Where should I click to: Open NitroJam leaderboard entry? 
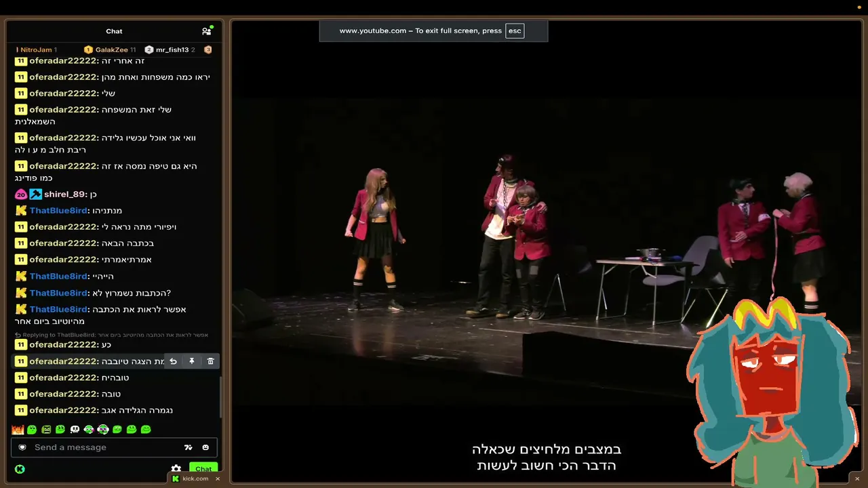coord(36,49)
